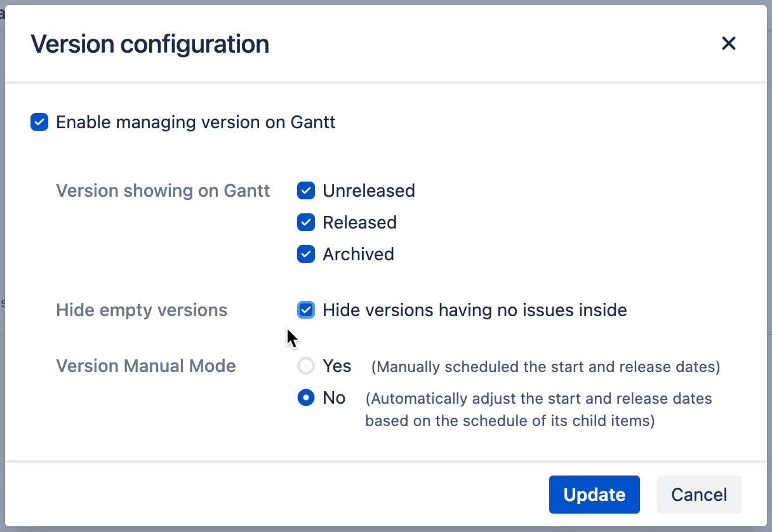Click 'Manually scheduled the start and release dates' description

pyautogui.click(x=545, y=367)
